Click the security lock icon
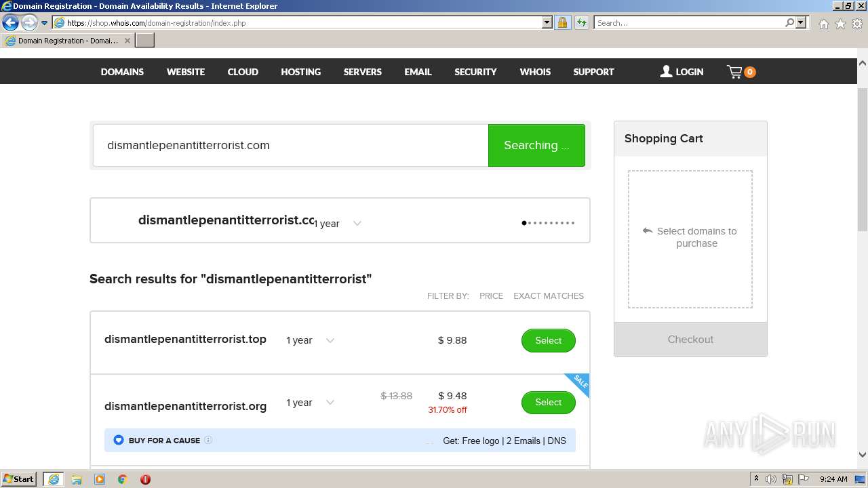This screenshot has height=488, width=868. (x=562, y=22)
